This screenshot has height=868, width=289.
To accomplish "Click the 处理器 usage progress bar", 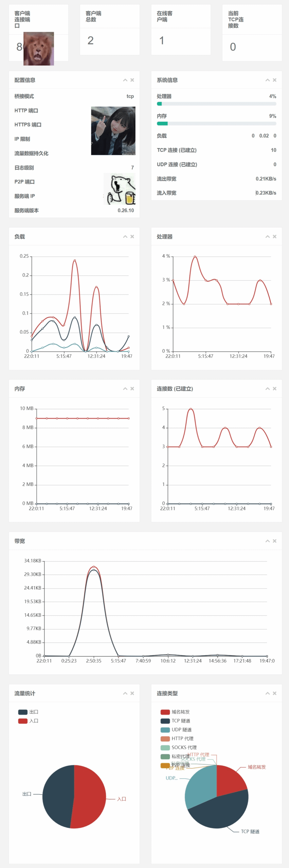I will pyautogui.click(x=216, y=104).
